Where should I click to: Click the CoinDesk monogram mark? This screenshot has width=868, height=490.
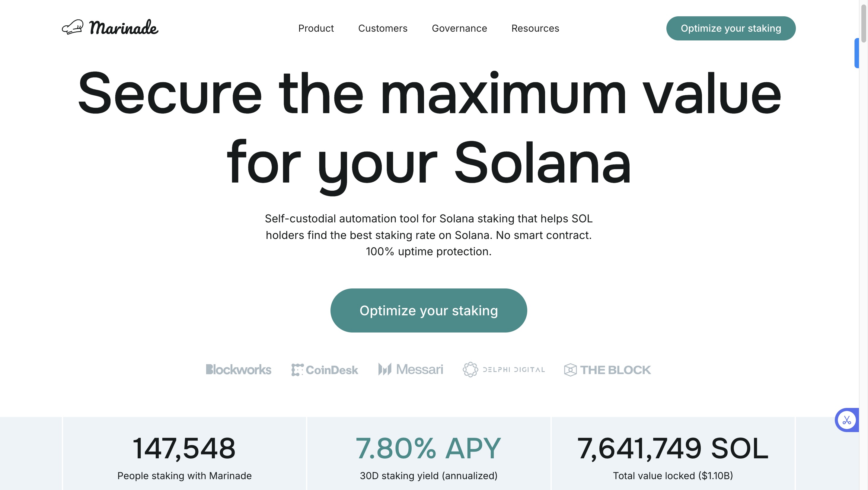click(298, 369)
